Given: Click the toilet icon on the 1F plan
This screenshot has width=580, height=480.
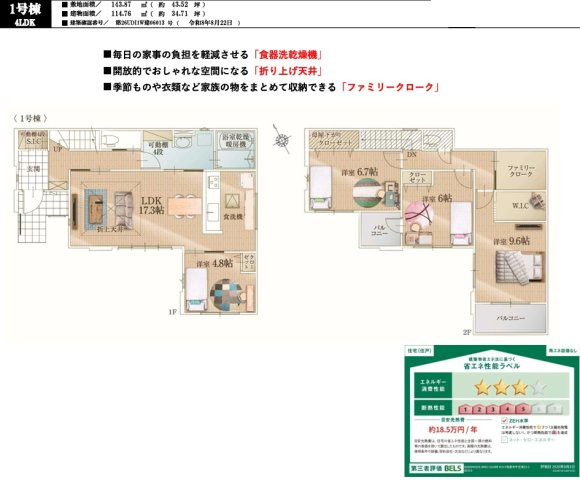Looking at the screenshot, I should (x=110, y=139).
